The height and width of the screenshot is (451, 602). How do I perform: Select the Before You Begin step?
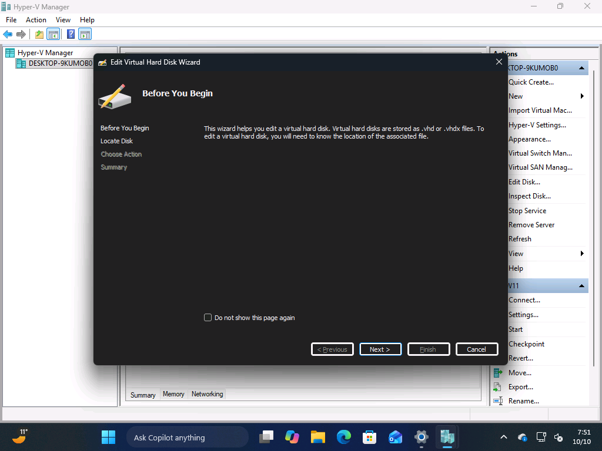click(x=125, y=128)
